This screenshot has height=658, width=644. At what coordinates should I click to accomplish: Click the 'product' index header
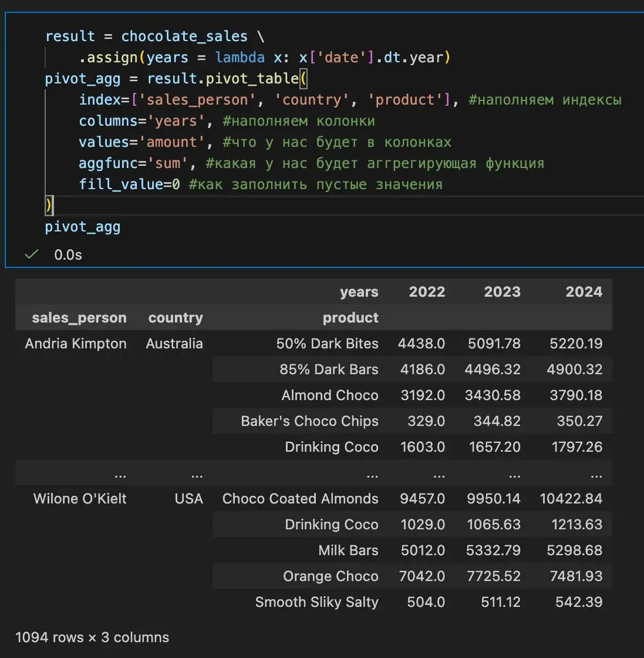point(350,318)
